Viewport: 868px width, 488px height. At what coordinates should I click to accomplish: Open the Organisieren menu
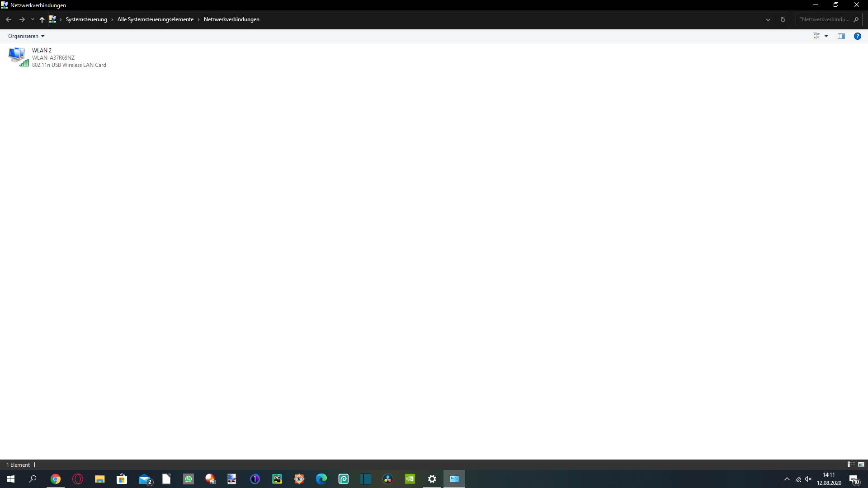click(26, 36)
